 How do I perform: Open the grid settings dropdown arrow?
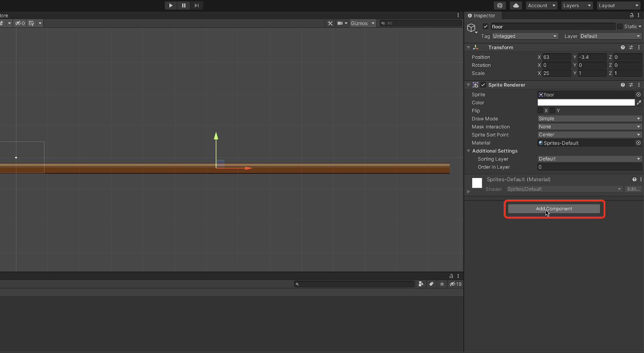tap(40, 23)
